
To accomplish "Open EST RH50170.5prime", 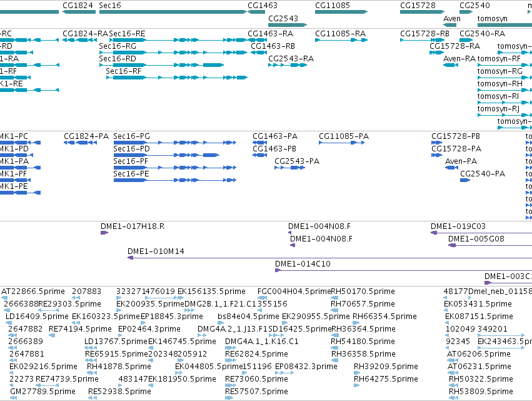I will pos(363,292).
